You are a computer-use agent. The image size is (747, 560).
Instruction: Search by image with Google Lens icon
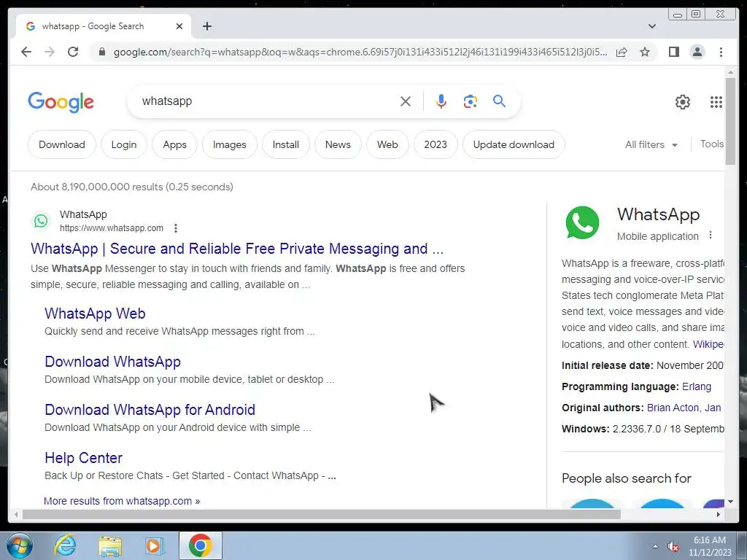coord(471,101)
